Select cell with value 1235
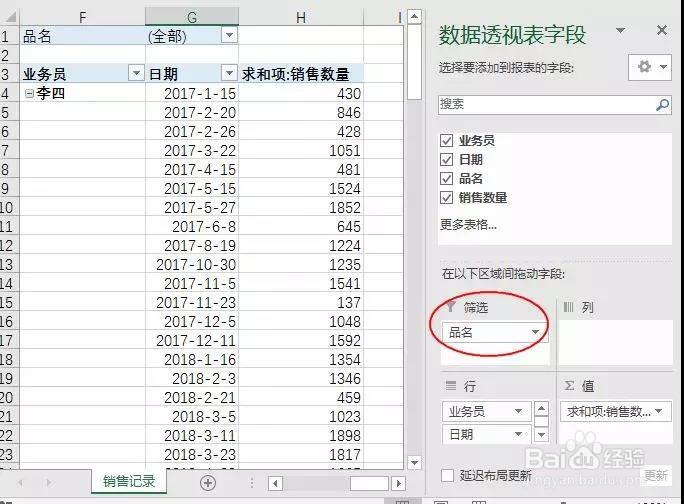This screenshot has height=504, width=684. pos(301,264)
